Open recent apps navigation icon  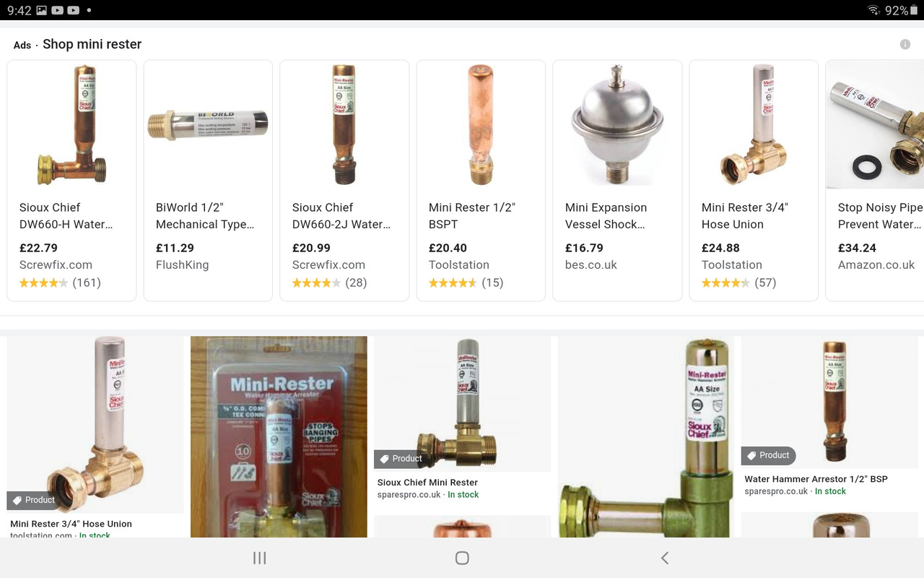pos(260,558)
